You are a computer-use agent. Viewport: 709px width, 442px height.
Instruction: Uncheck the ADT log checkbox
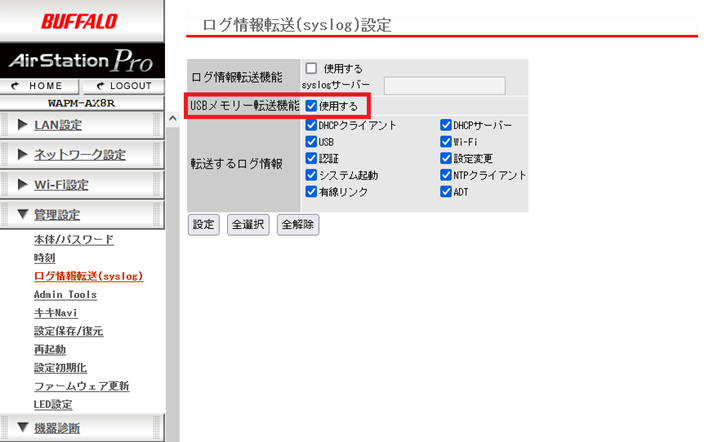pyautogui.click(x=446, y=192)
